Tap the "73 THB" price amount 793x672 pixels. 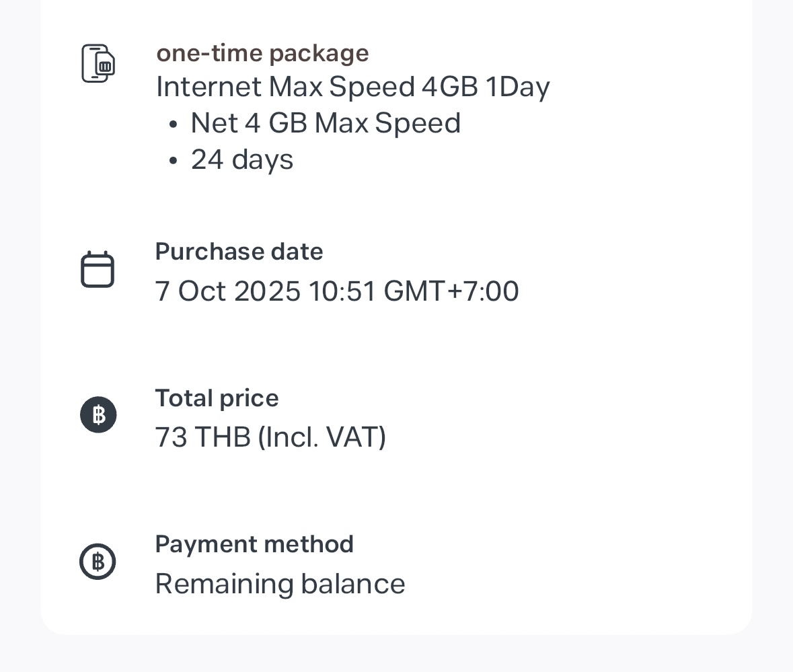point(202,437)
